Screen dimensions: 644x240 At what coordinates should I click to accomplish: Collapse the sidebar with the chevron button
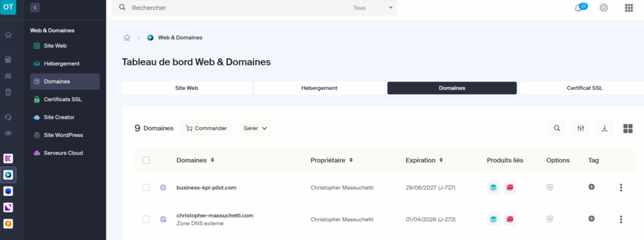(35, 8)
